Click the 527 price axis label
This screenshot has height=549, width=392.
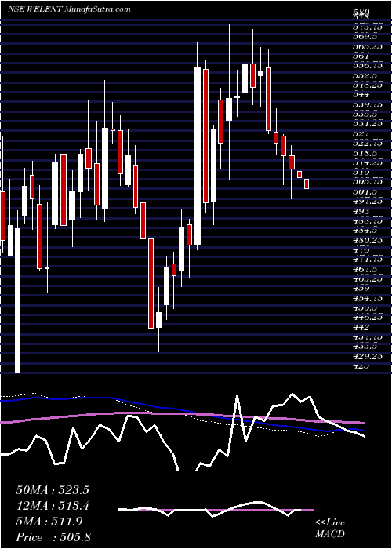[361, 133]
